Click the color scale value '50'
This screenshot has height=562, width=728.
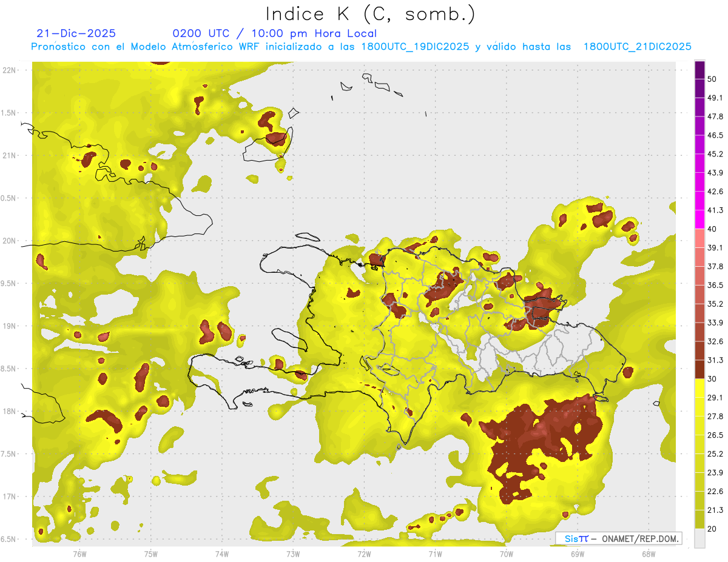tap(712, 79)
